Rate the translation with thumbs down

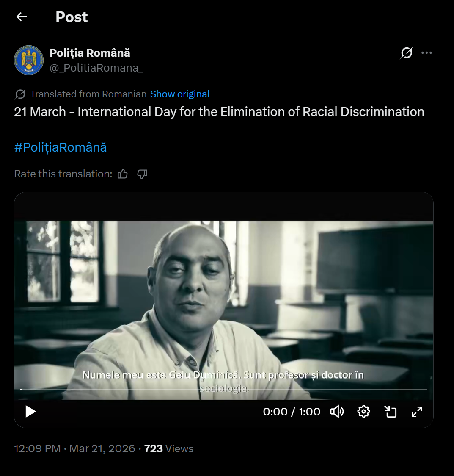(142, 174)
